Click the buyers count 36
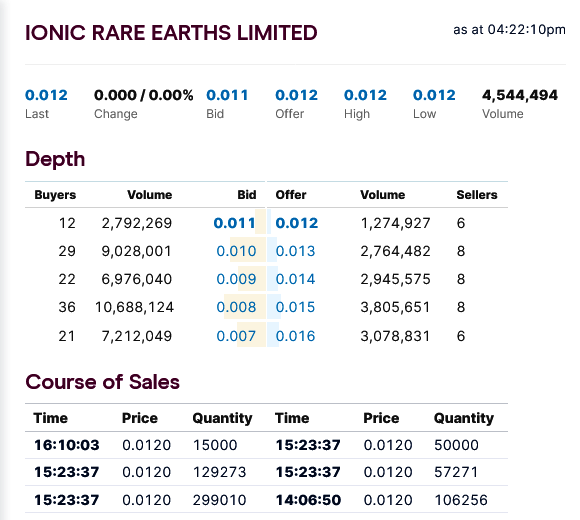 point(67,307)
